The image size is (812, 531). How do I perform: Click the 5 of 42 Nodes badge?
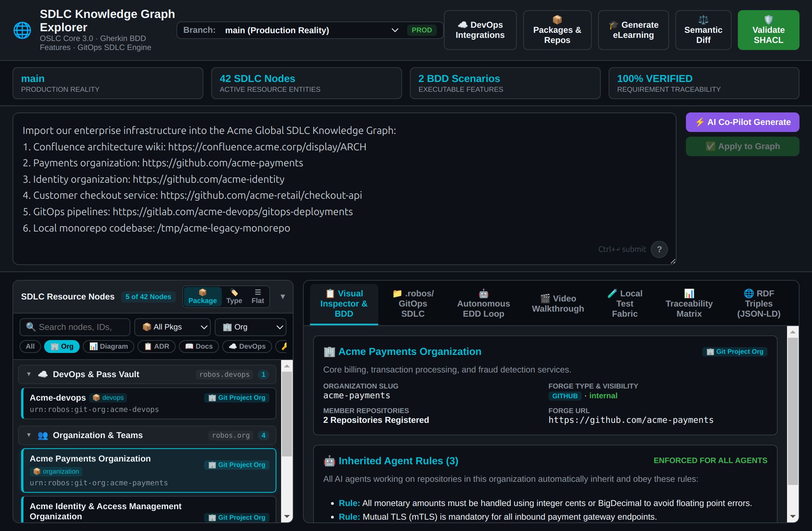(148, 297)
